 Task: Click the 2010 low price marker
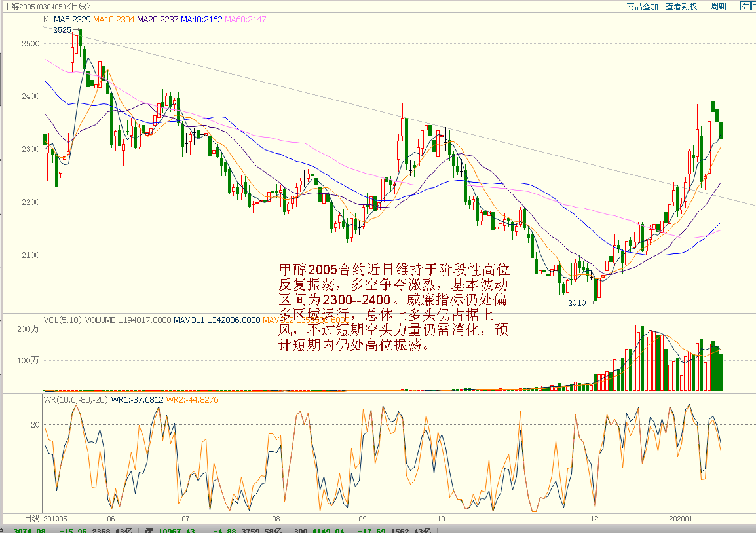coord(576,303)
